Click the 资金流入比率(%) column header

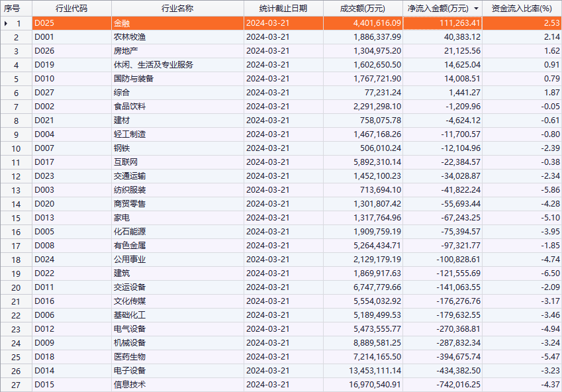(522, 9)
